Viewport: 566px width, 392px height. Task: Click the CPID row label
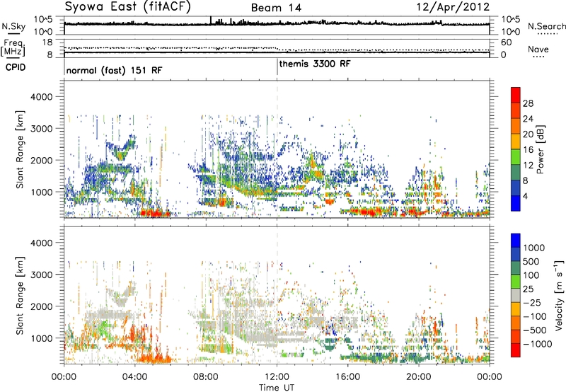16,67
